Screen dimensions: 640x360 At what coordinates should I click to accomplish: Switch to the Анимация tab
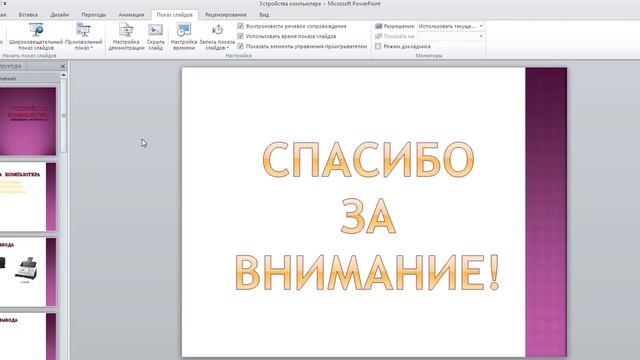pyautogui.click(x=131, y=15)
